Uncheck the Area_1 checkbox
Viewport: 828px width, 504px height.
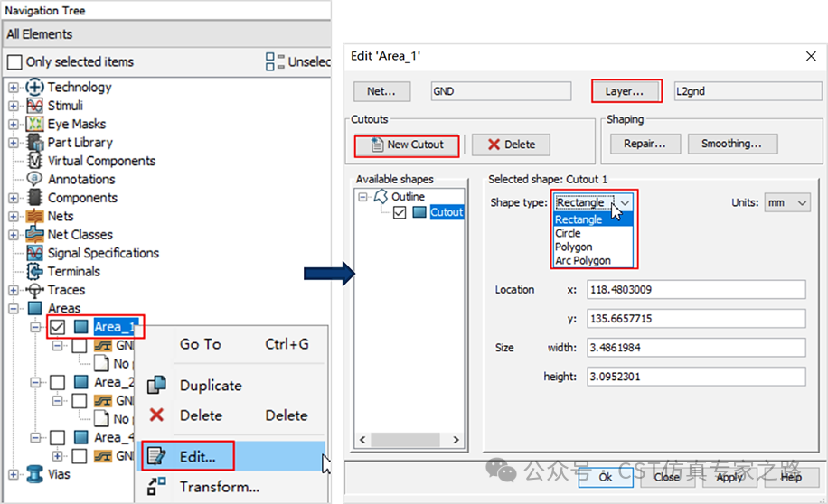(58, 327)
